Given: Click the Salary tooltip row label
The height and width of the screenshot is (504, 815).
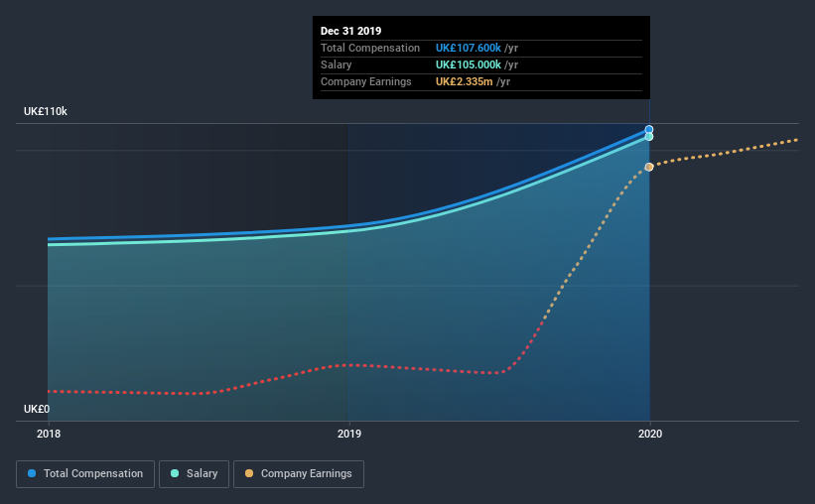Looking at the screenshot, I should pyautogui.click(x=336, y=64).
